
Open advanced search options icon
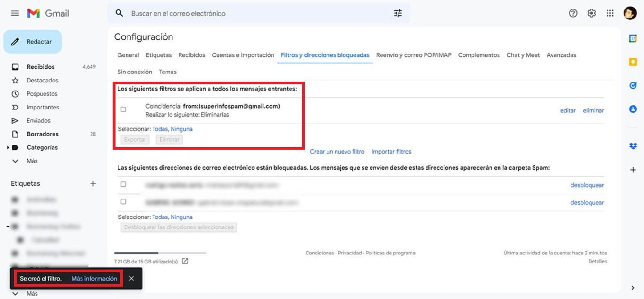(398, 13)
